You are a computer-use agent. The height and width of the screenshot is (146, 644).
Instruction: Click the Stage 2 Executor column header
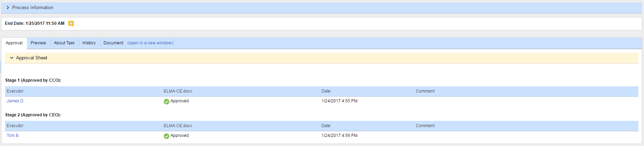[15, 126]
